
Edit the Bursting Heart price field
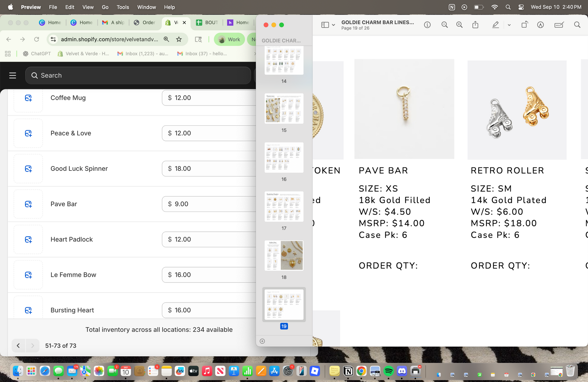coord(209,310)
